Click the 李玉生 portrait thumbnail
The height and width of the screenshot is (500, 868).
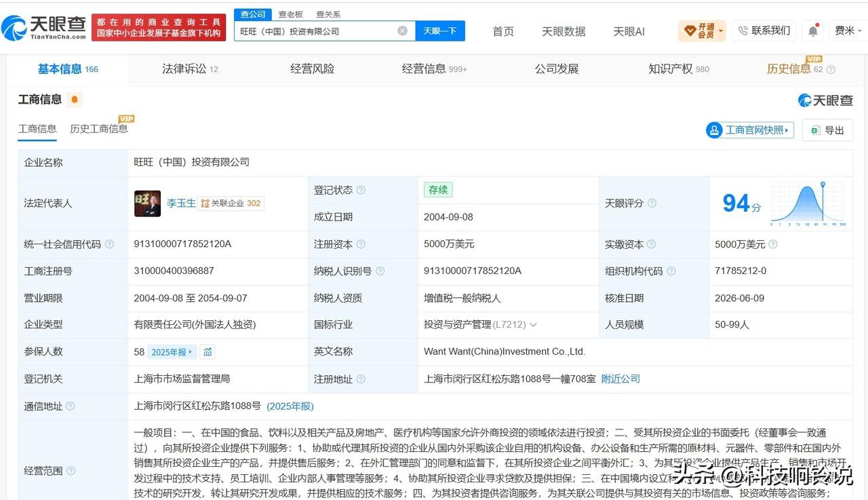pyautogui.click(x=147, y=203)
